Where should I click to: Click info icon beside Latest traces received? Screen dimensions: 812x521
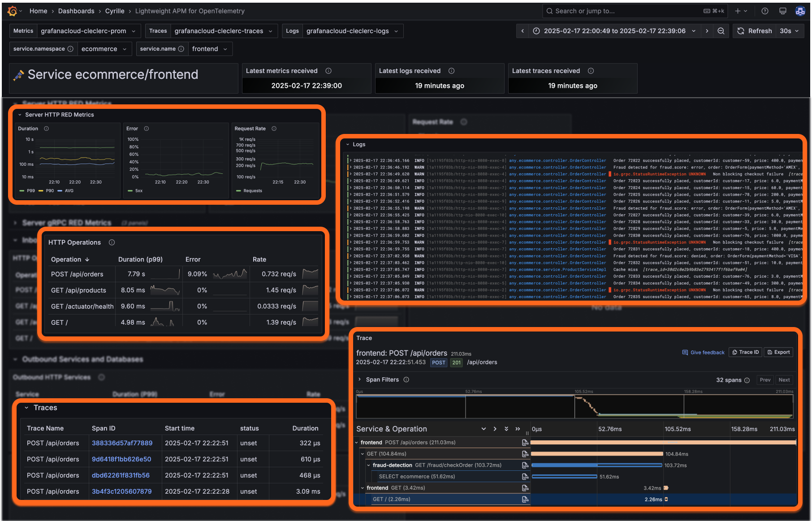(x=591, y=71)
